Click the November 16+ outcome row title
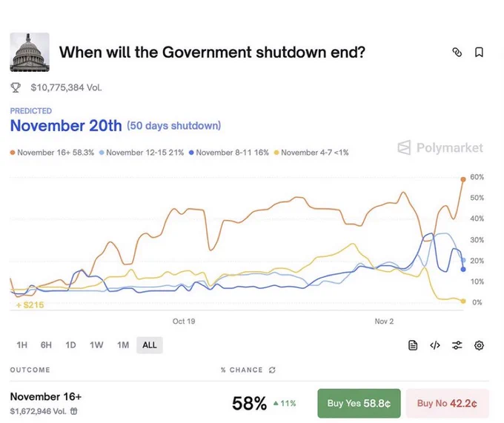The height and width of the screenshot is (423, 504). 46,396
